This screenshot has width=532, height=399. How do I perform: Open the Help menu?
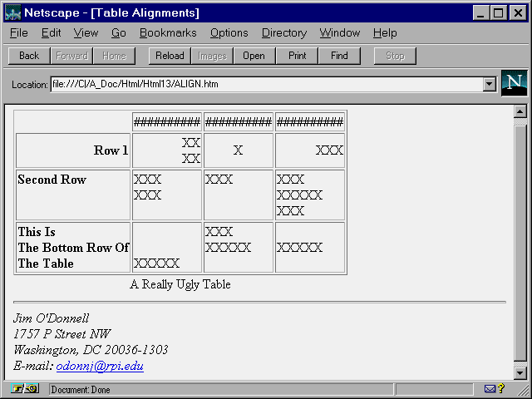tap(385, 33)
